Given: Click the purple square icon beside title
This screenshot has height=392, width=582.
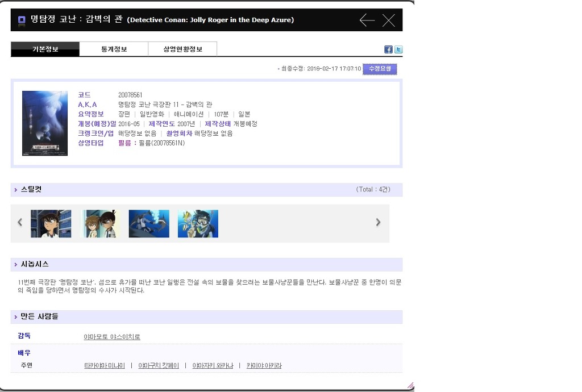Looking at the screenshot, I should 22,20.
